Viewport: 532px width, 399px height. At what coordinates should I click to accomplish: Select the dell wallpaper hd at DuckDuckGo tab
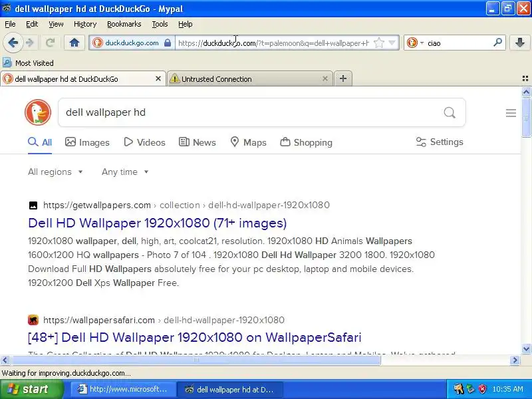[x=83, y=78]
